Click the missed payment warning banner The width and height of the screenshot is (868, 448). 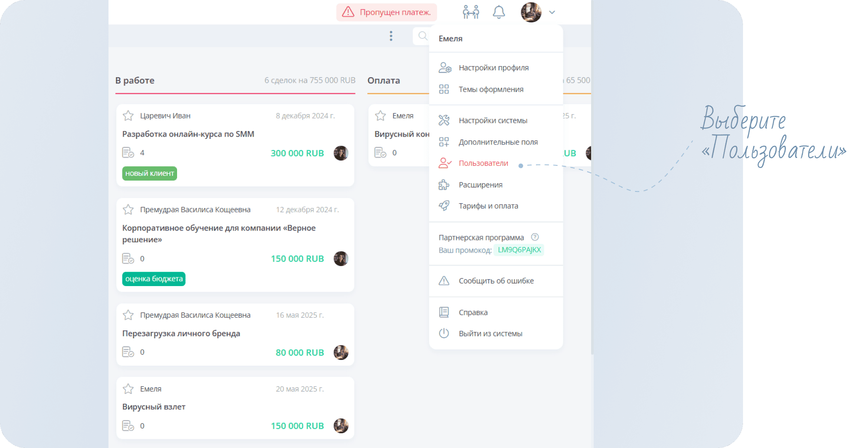387,12
